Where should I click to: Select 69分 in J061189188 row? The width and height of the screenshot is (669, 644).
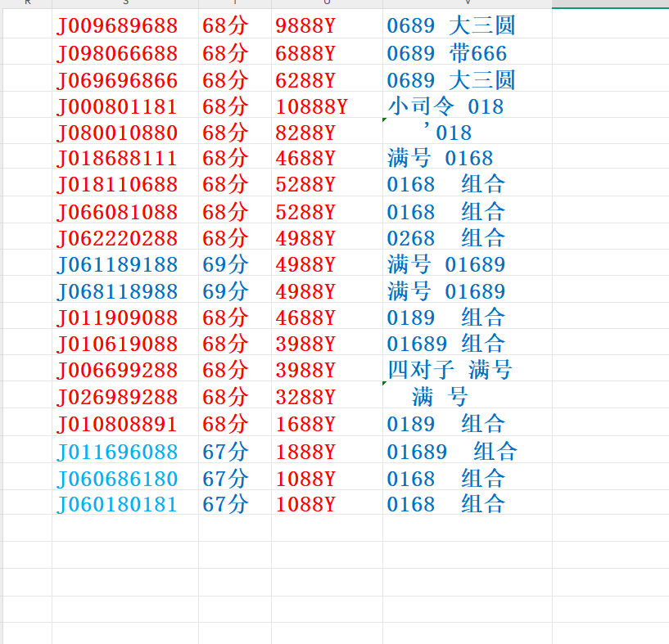(235, 263)
